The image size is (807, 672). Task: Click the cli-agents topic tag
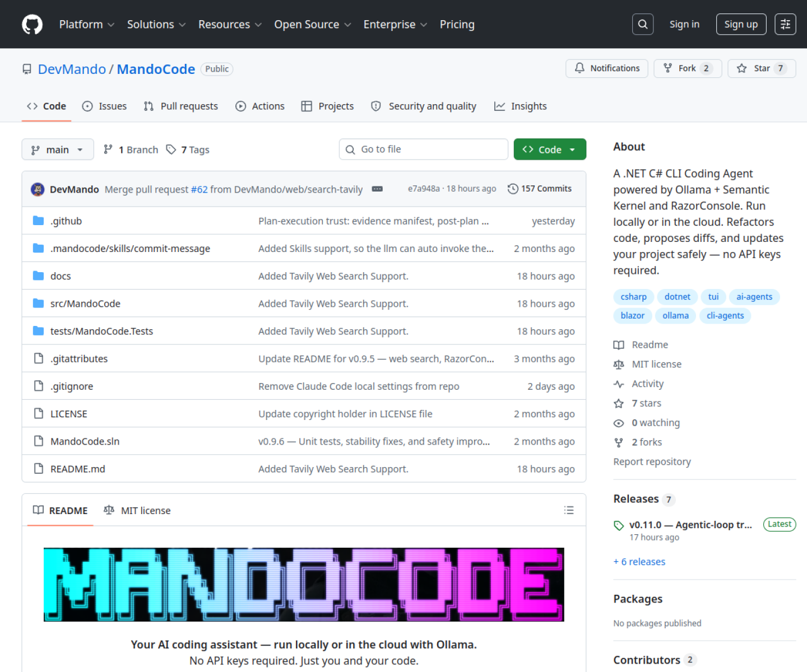point(725,316)
